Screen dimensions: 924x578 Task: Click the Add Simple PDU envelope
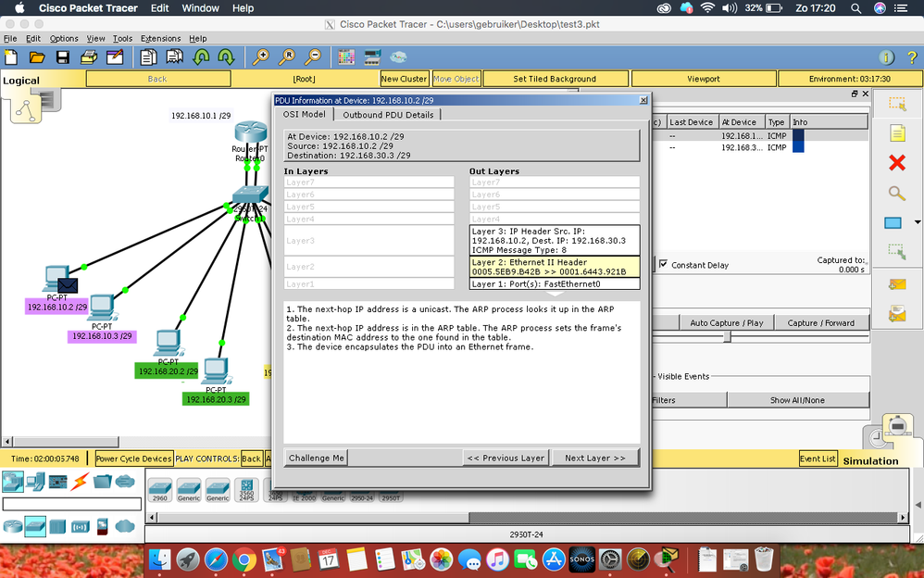pos(897,285)
